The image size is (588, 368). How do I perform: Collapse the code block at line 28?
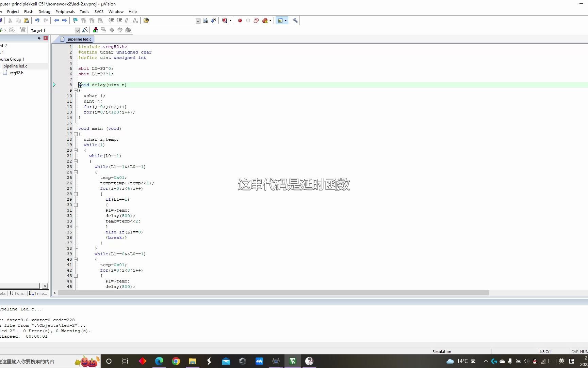coord(76,194)
